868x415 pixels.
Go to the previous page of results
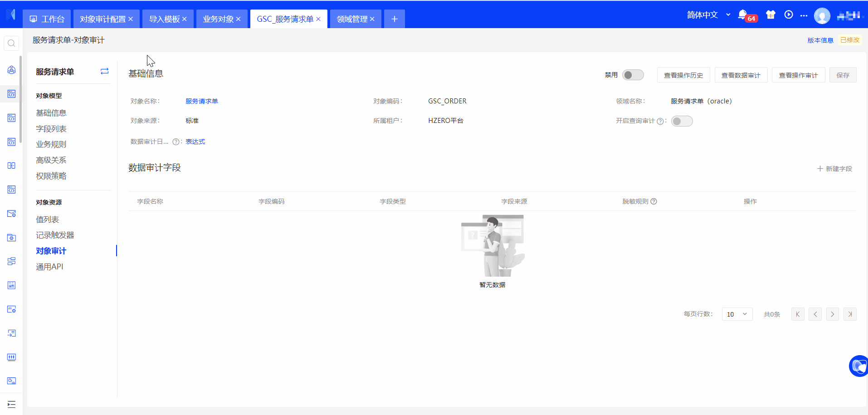pos(815,314)
